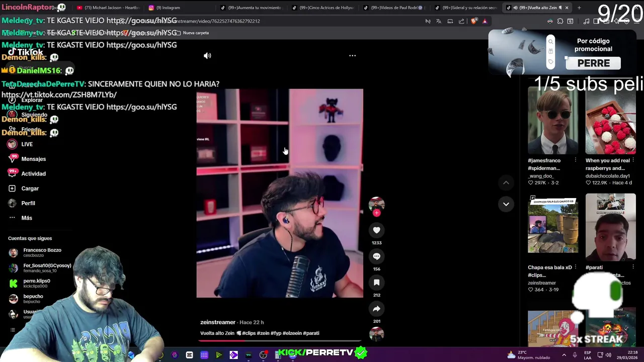The height and width of the screenshot is (362, 644).
Task: Open the raspberries chocolate video thumbnail
Action: [610, 120]
